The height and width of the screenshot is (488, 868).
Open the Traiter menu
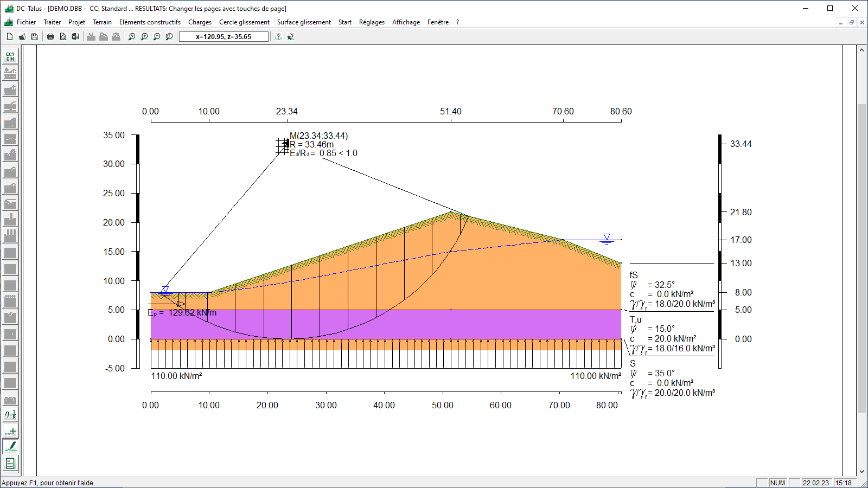tap(52, 22)
